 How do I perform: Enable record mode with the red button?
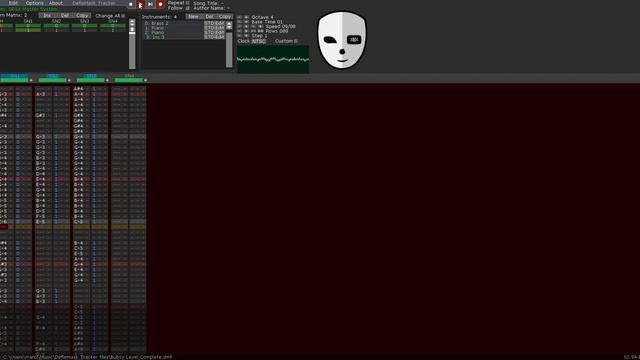pyautogui.click(x=160, y=4)
